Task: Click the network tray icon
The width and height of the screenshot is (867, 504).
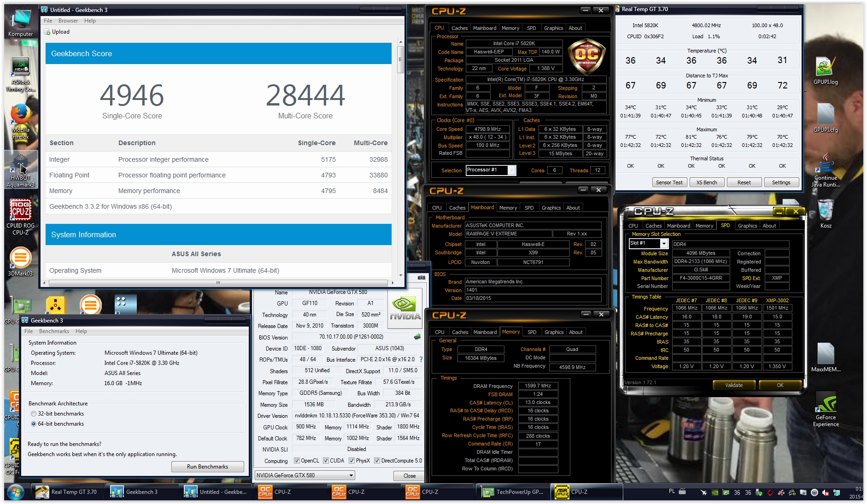Action: pyautogui.click(x=837, y=492)
